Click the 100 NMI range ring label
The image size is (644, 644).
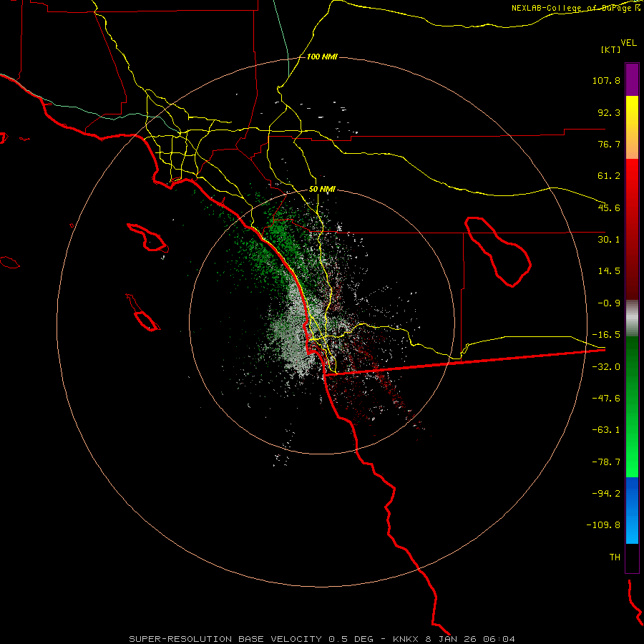[x=322, y=57]
